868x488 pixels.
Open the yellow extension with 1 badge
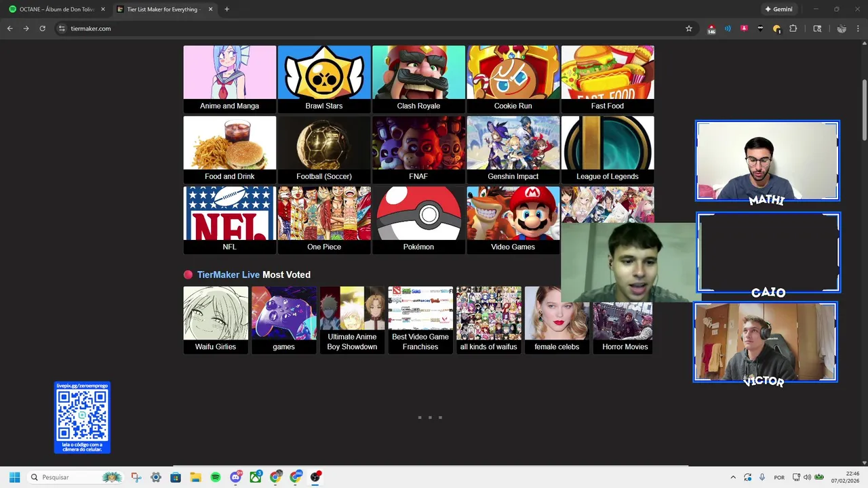(x=776, y=28)
